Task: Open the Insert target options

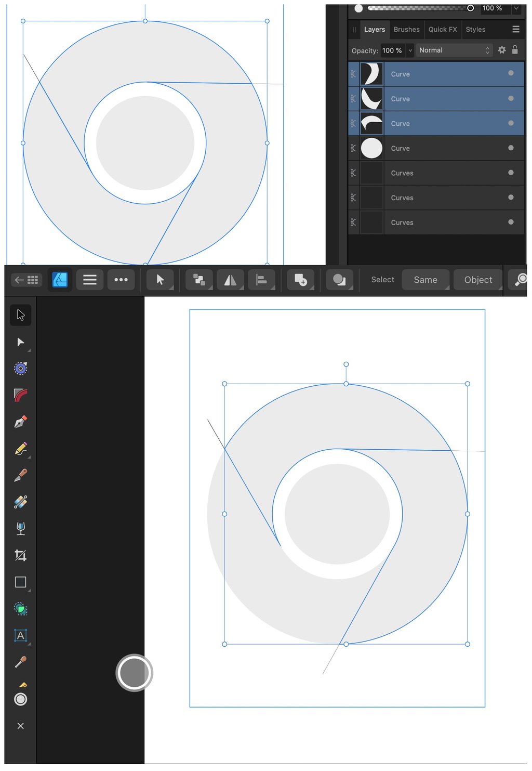Action: point(301,280)
